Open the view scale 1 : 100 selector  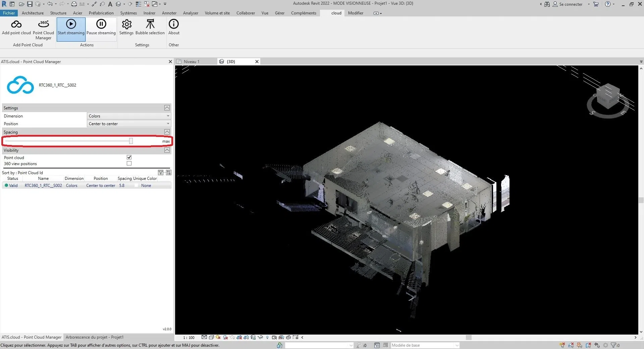189,338
